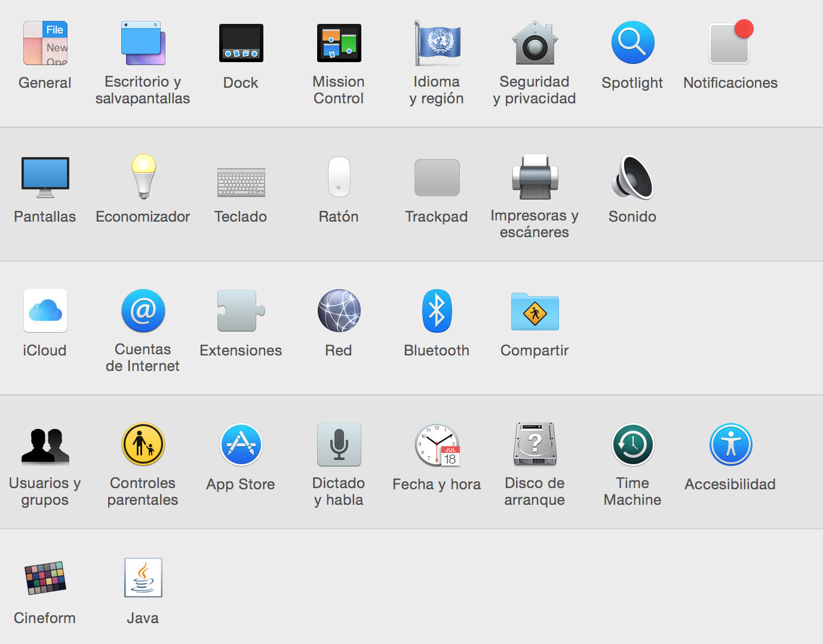Open Mission Control preferences

click(339, 43)
